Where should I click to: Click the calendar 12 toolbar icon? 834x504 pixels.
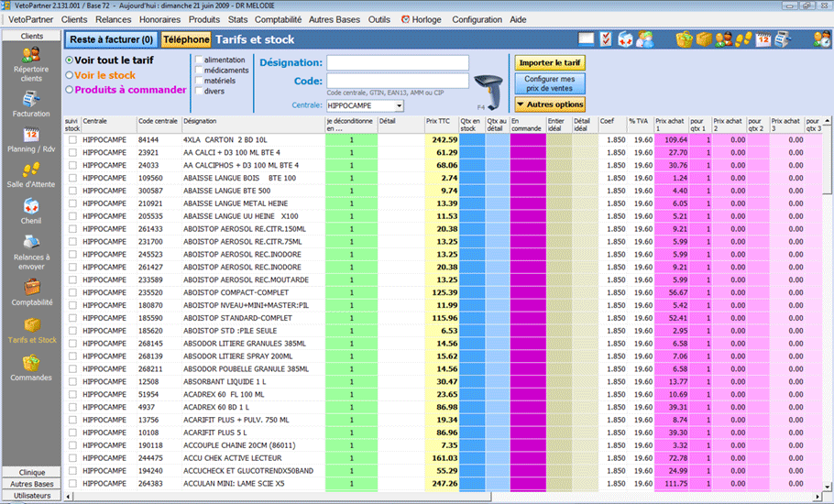(x=763, y=39)
